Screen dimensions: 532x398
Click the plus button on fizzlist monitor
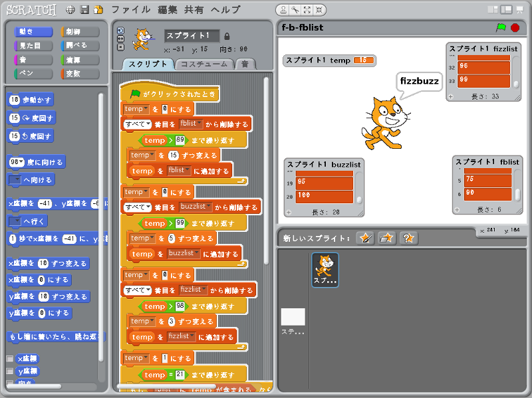pyautogui.click(x=451, y=96)
